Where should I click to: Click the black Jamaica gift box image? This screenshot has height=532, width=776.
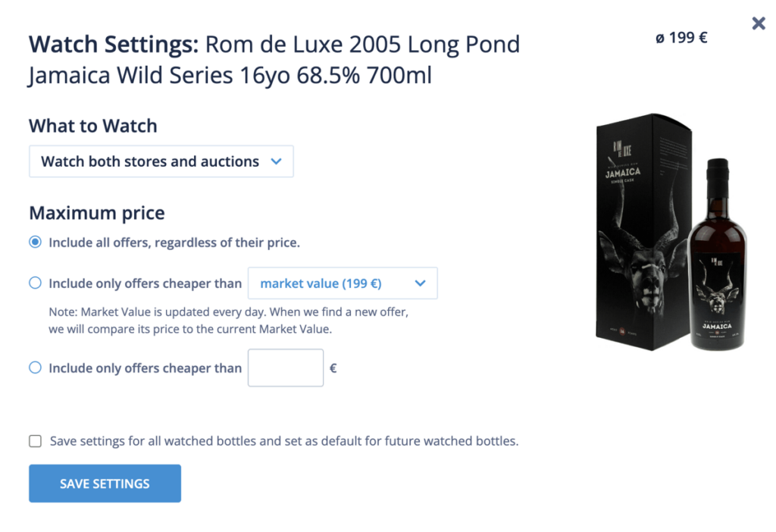click(x=643, y=232)
